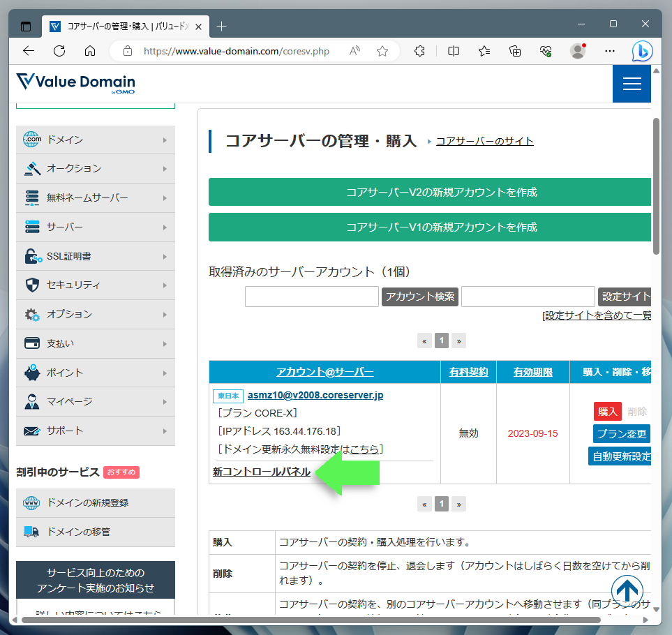Open the browser extensions puzzle icon
The image size is (672, 635).
(420, 51)
